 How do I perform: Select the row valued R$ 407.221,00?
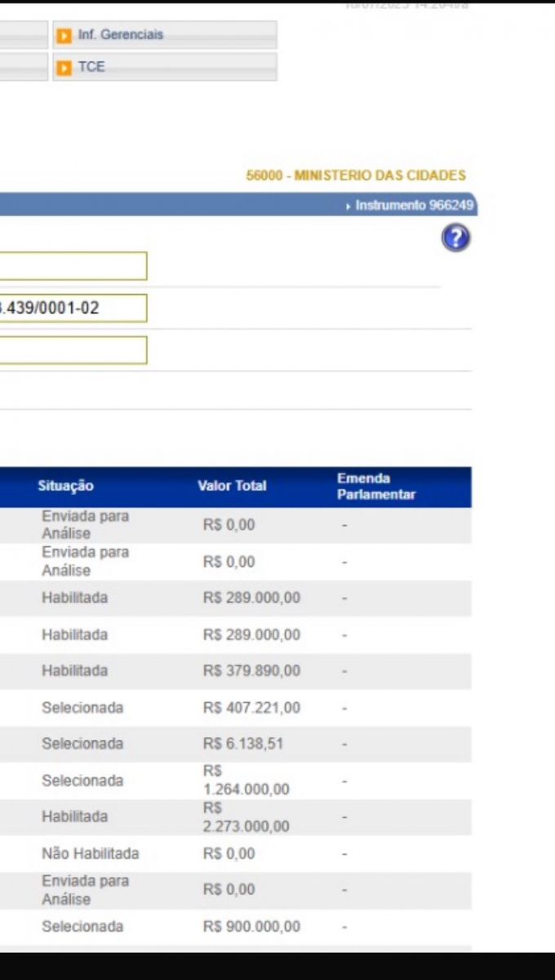251,707
